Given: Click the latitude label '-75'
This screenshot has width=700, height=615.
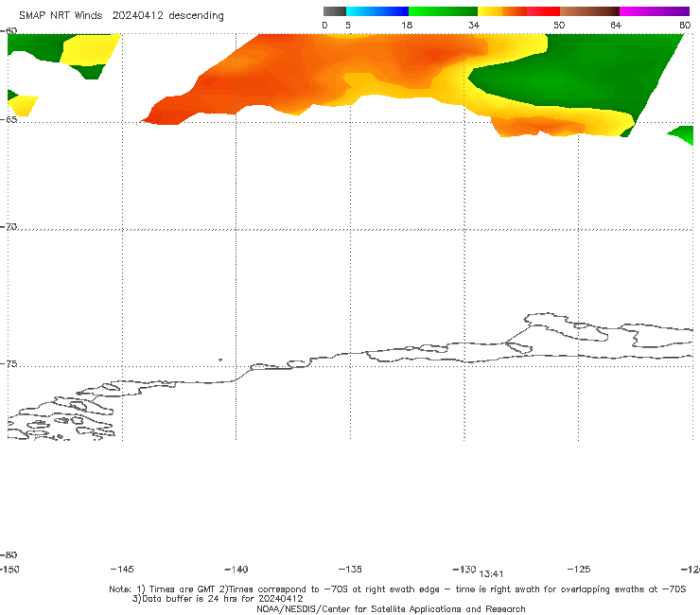Looking at the screenshot, I should pos(9,364).
